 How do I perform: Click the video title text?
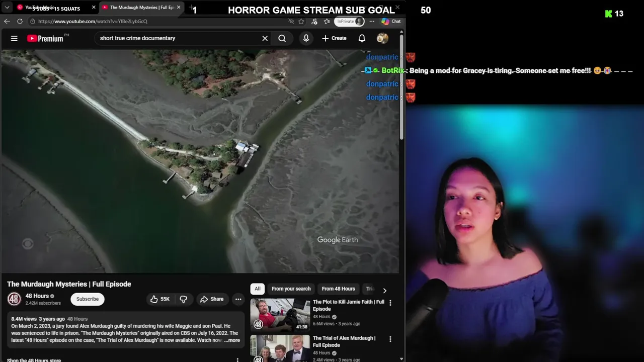[69, 284]
